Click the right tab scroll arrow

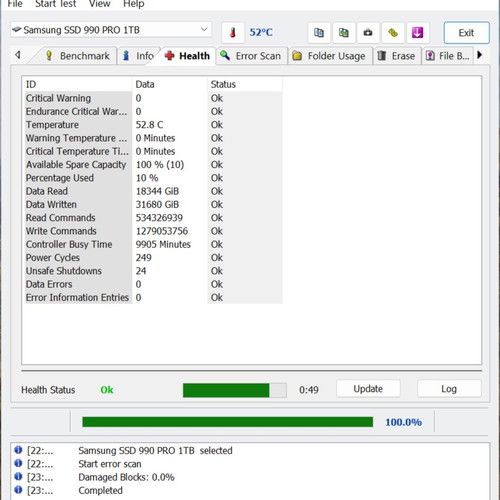click(x=480, y=55)
